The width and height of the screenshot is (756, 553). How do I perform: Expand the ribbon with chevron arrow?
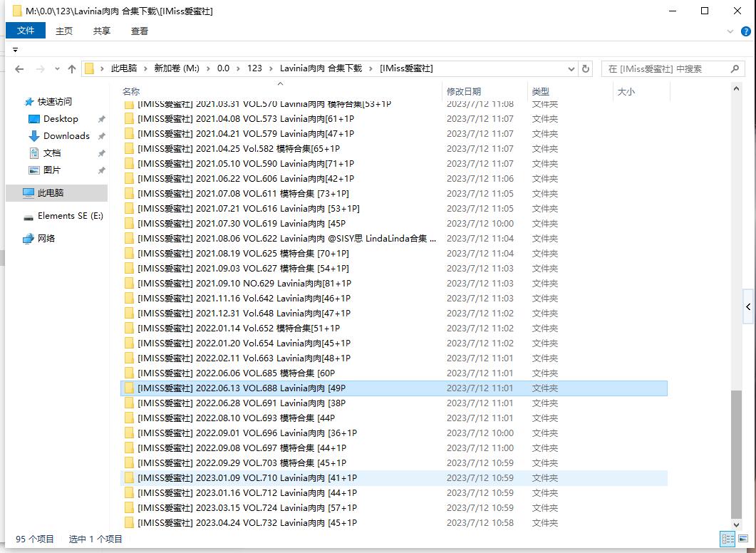coord(730,31)
